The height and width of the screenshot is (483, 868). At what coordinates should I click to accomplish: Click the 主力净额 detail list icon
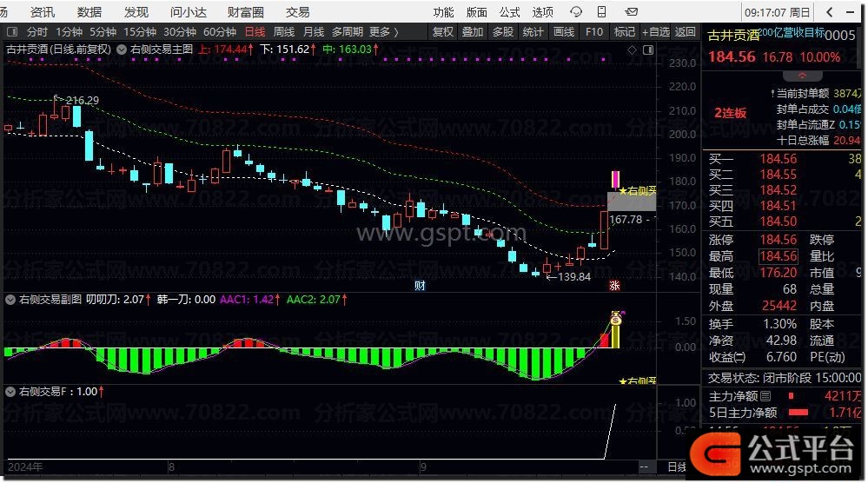click(x=765, y=396)
